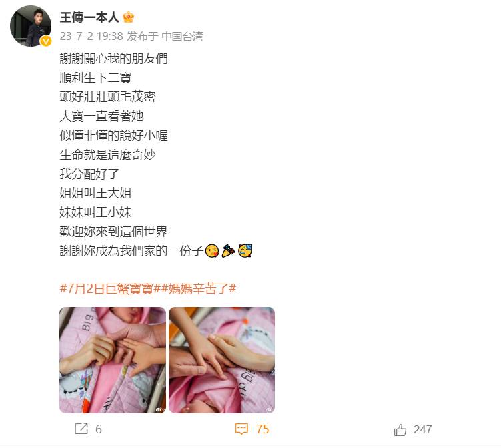Click the party popper emoji

point(228,250)
